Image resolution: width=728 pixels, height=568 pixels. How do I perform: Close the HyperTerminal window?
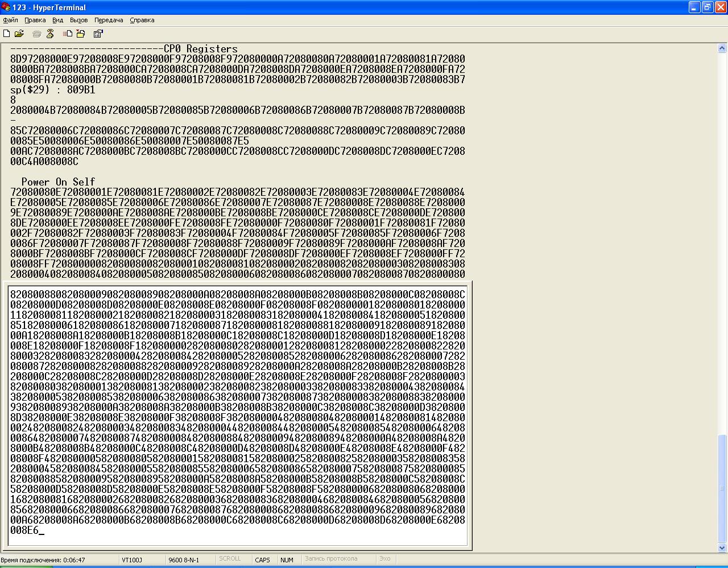point(721,7)
